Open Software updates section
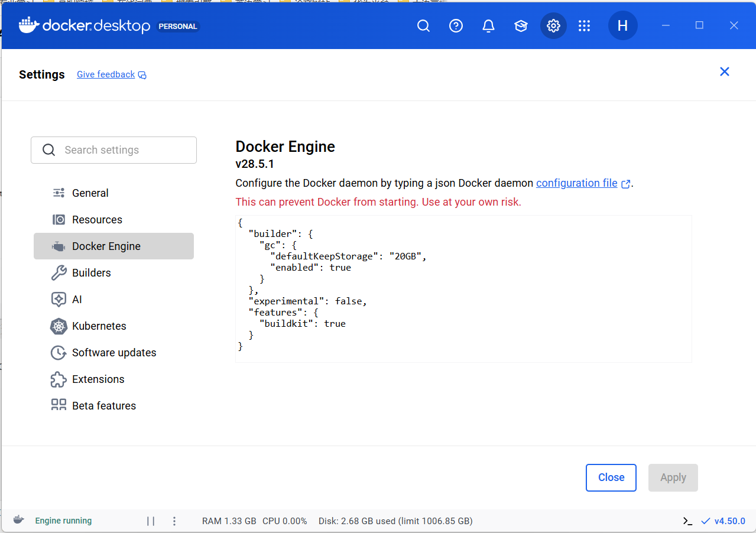Viewport: 756px width, 533px height. tap(113, 352)
